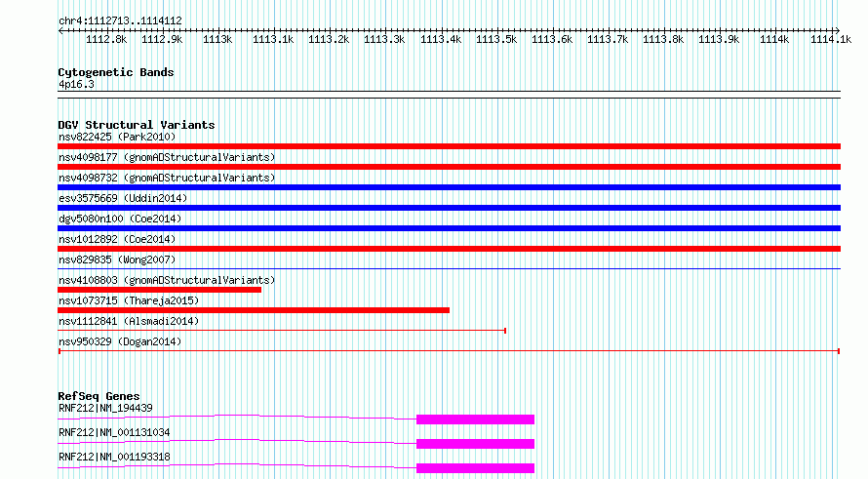The image size is (868, 479).
Task: Select red bar under nsv4098177 label
Action: pyautogui.click(x=449, y=167)
